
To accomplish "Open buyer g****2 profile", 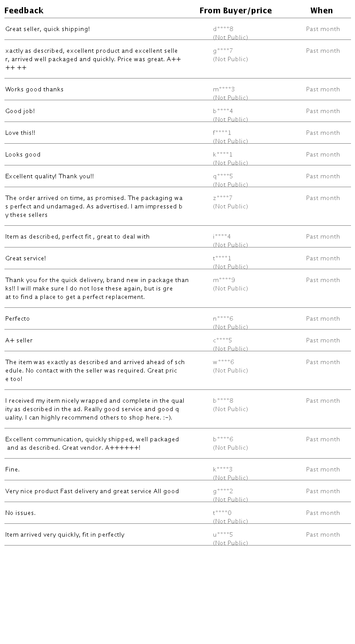I will pos(223,491).
